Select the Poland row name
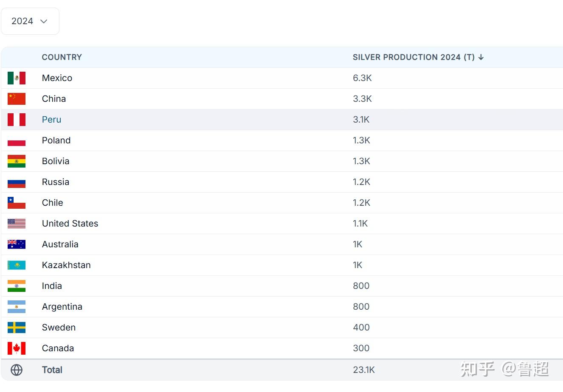Image resolution: width=563 pixels, height=392 pixels. [x=56, y=140]
